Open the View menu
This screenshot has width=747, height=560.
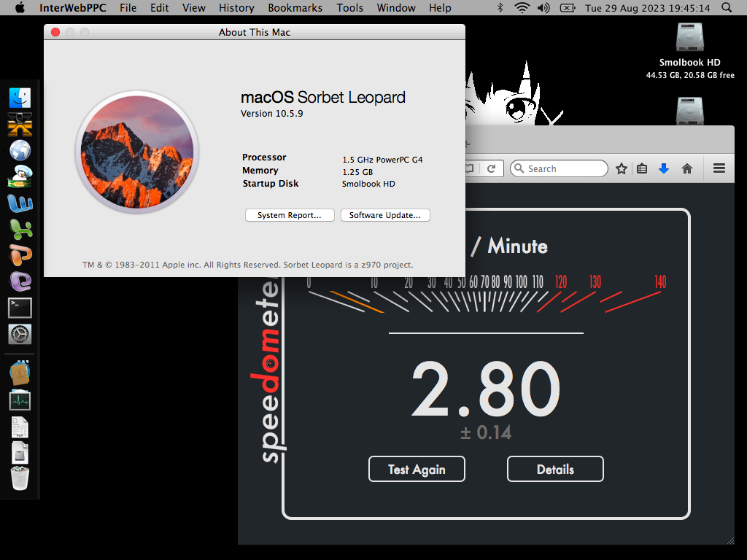[194, 7]
